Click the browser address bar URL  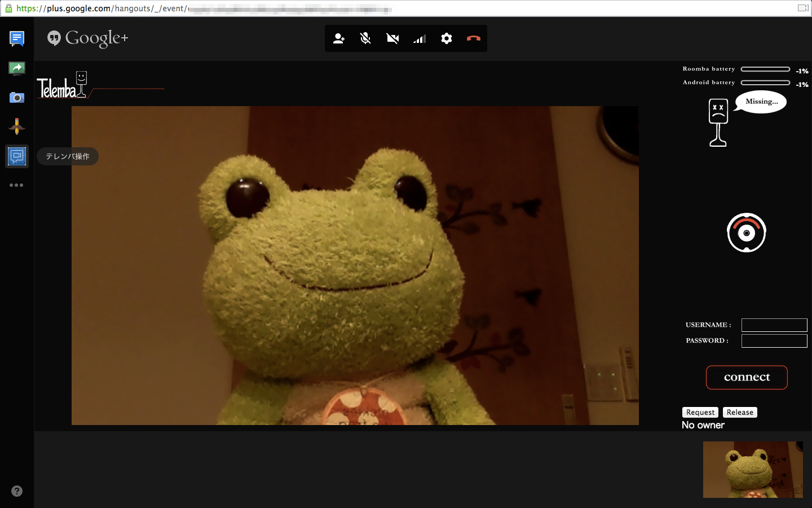[x=204, y=8]
